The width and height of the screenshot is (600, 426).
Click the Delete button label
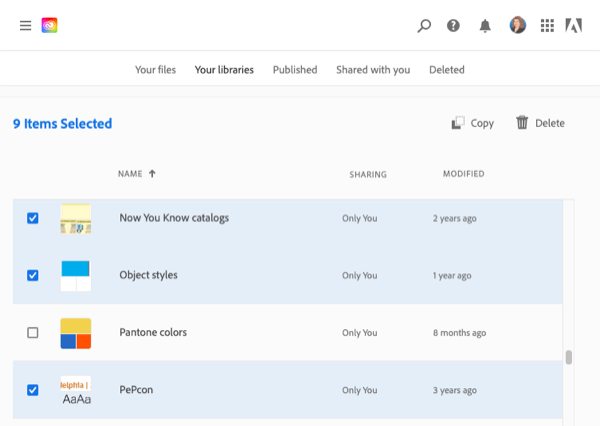(550, 123)
